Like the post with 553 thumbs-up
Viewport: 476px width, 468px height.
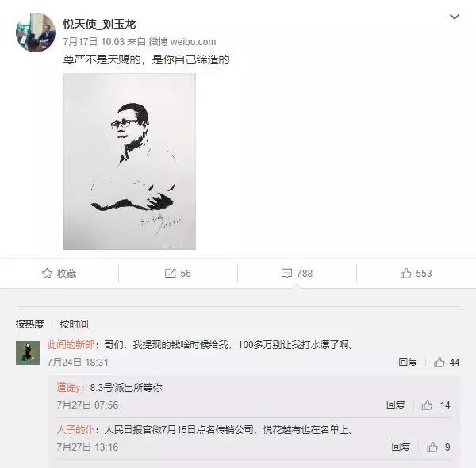coord(405,273)
